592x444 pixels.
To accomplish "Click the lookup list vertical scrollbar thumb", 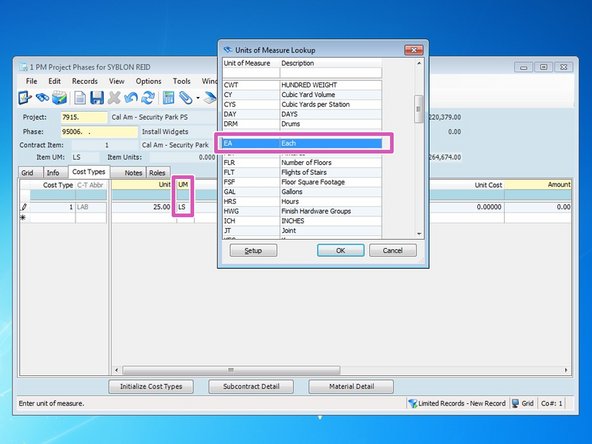I will 418,109.
